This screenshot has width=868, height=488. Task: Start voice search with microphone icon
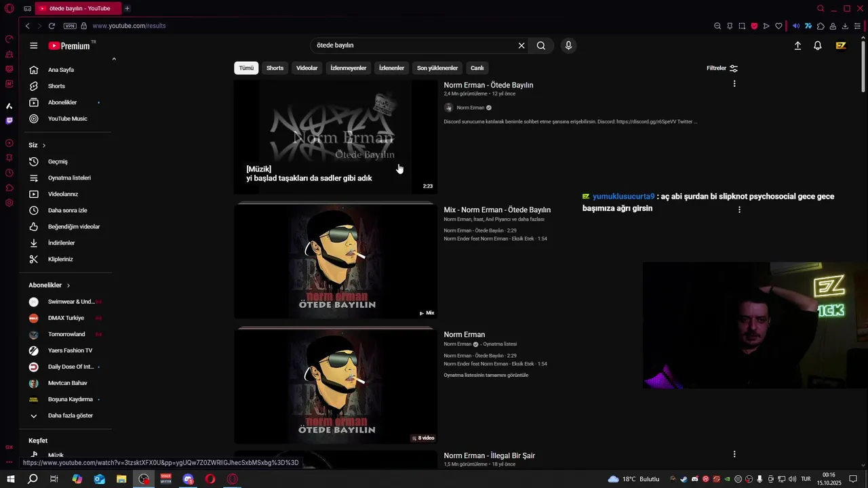[x=568, y=45]
